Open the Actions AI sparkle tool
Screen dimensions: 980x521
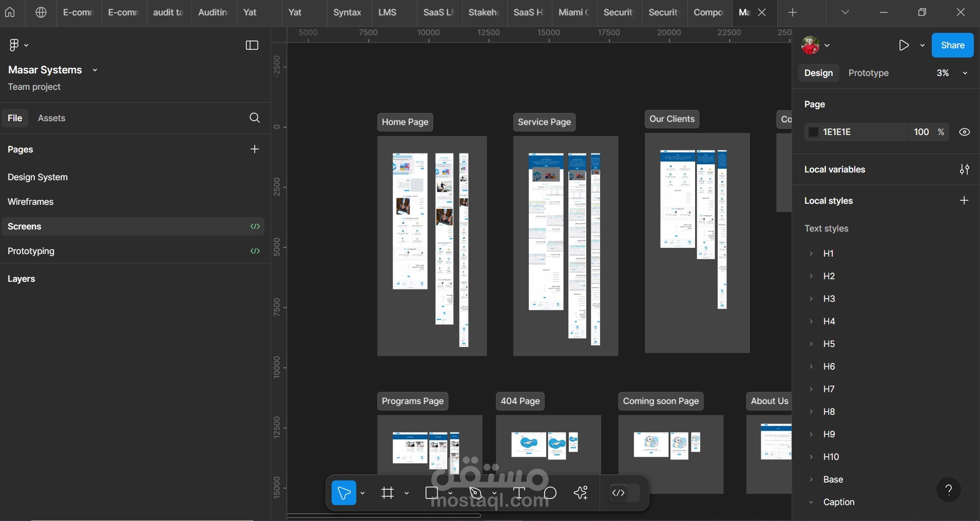point(581,493)
